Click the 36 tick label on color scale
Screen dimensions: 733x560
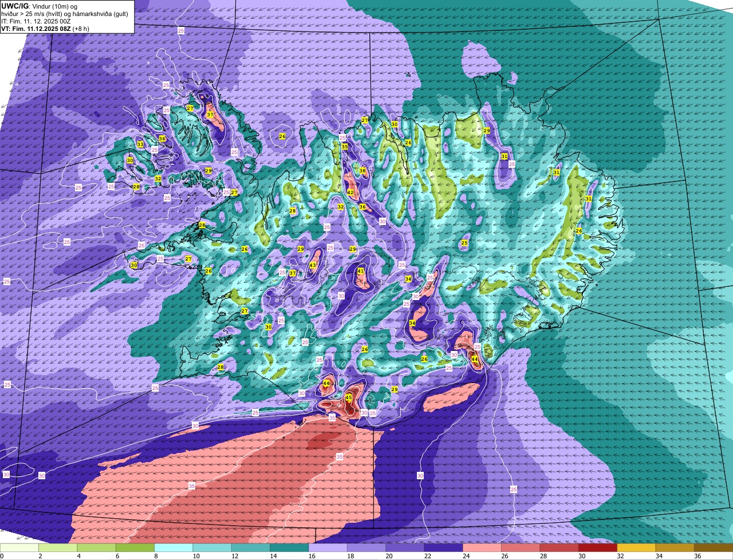697,555
